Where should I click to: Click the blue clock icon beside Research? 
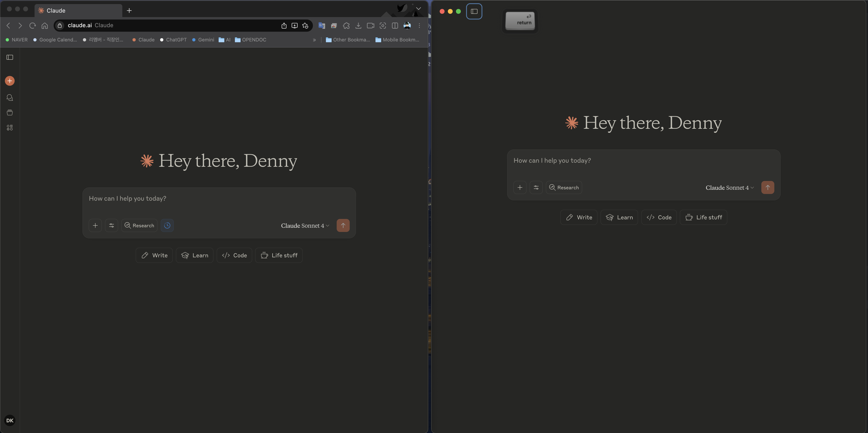[x=167, y=226]
